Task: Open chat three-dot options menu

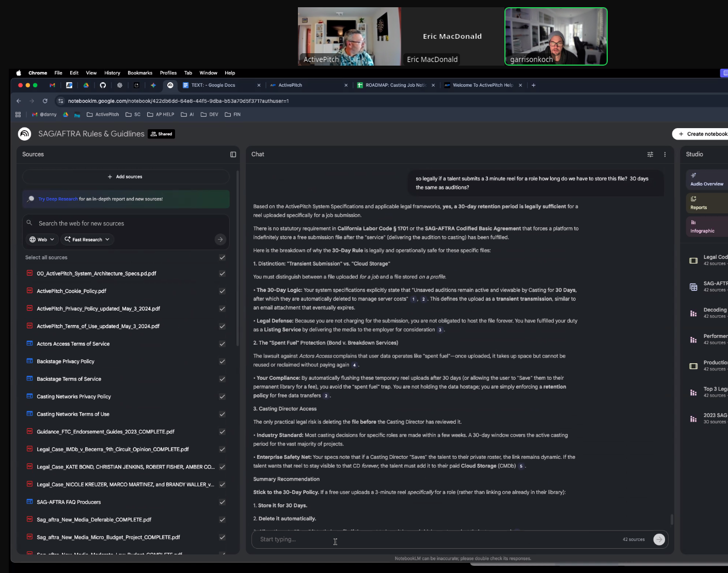Action: click(x=664, y=154)
